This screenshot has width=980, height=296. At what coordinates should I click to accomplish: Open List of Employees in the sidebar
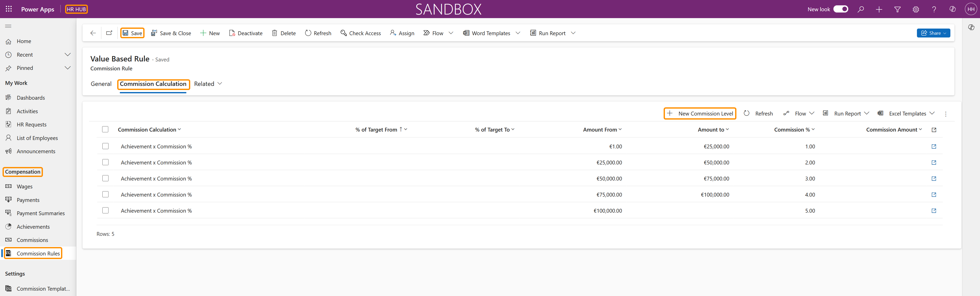tap(37, 138)
